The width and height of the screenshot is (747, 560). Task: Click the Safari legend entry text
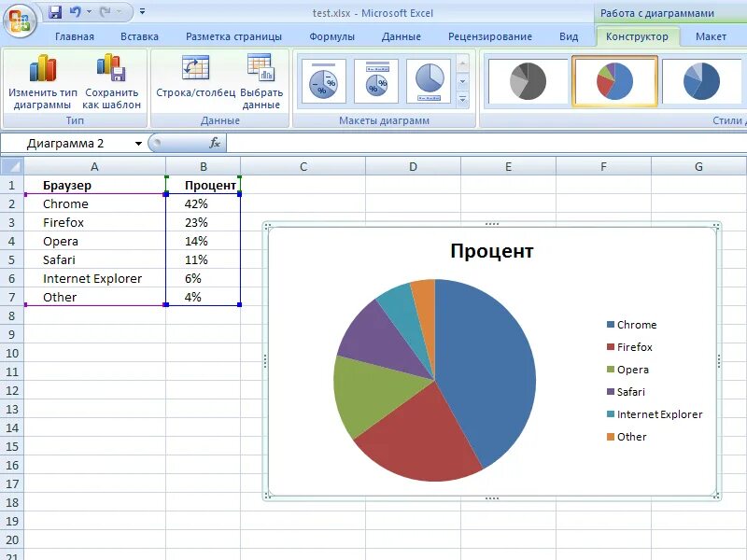click(631, 392)
